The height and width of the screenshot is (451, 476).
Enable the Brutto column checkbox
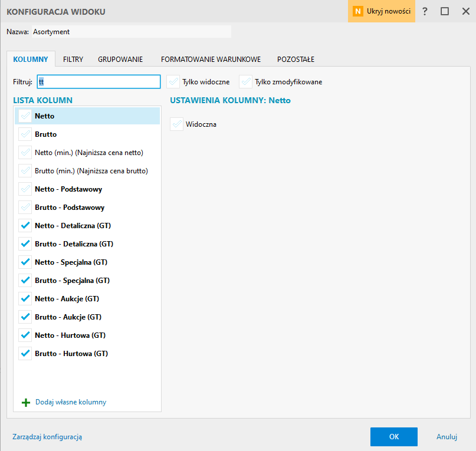(x=25, y=134)
